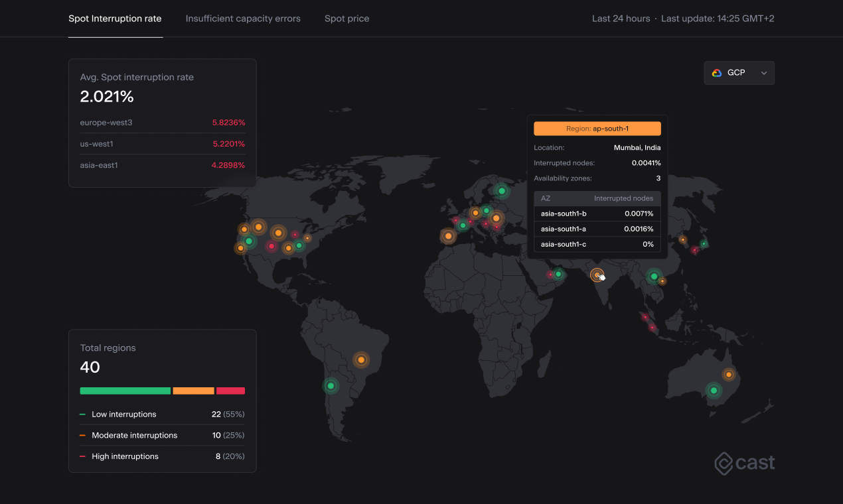843x504 pixels.
Task: Select the orange marker over Brazil
Action: point(361,360)
